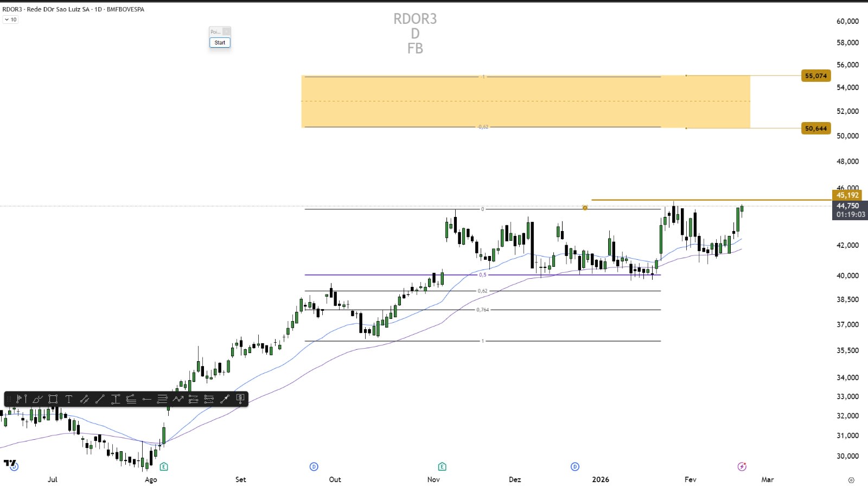Collapse the indicators legend showing 10

pyautogui.click(x=10, y=20)
